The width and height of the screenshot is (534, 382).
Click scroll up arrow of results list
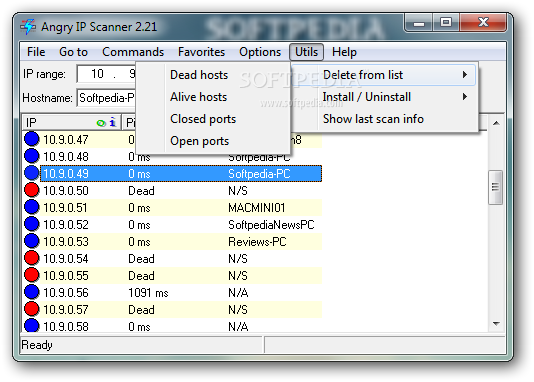coord(496,123)
